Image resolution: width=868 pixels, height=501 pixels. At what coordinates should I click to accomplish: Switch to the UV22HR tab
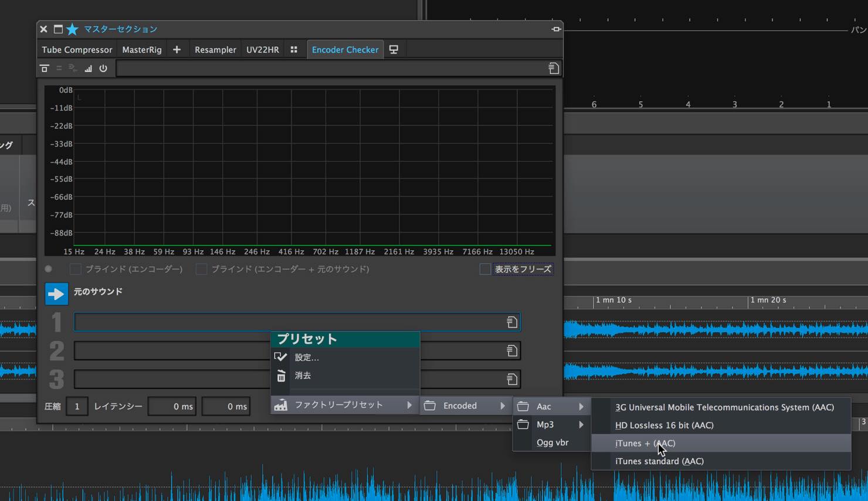263,50
